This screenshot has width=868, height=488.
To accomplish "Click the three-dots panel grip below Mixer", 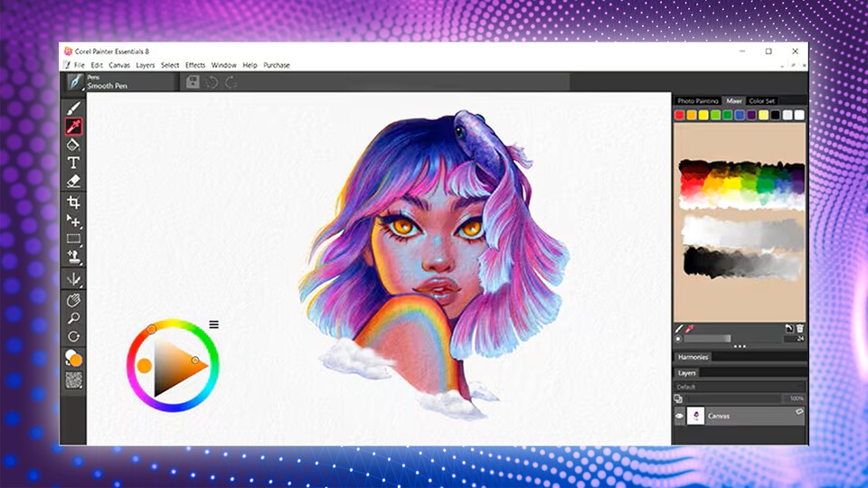I will pos(740,346).
